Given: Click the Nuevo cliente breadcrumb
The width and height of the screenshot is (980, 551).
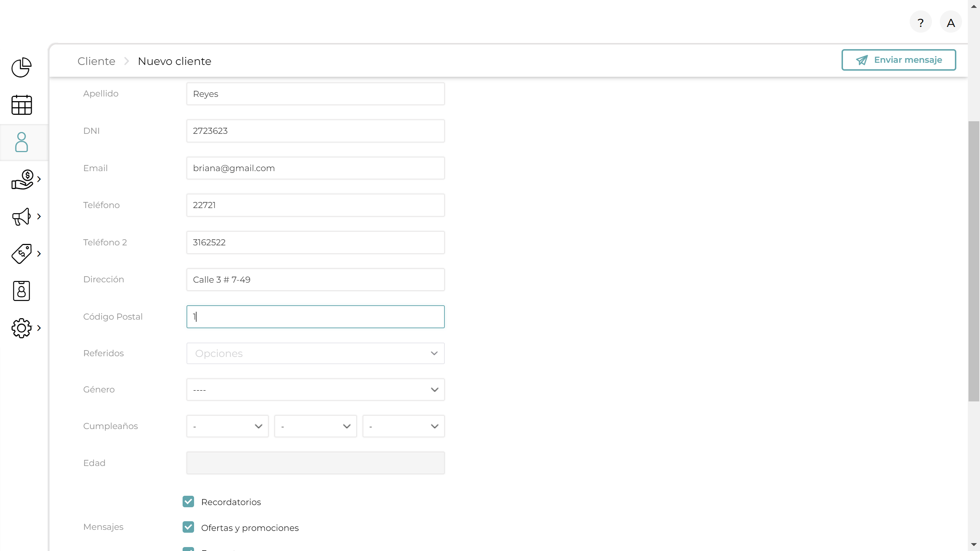Looking at the screenshot, I should click(x=174, y=61).
